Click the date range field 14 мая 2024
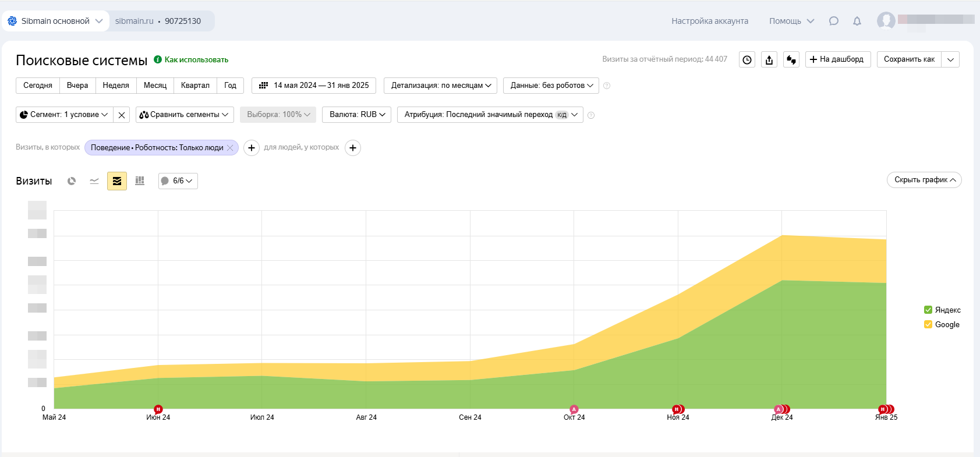The height and width of the screenshot is (457, 980). pyautogui.click(x=314, y=86)
